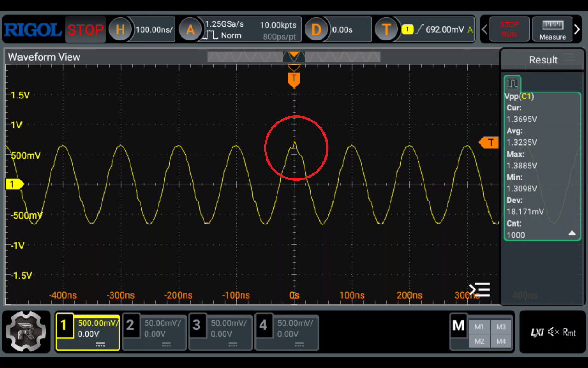Screen dimensions: 588x368
Task: Show previous toolbar items with the left chevron
Action: tap(484, 29)
